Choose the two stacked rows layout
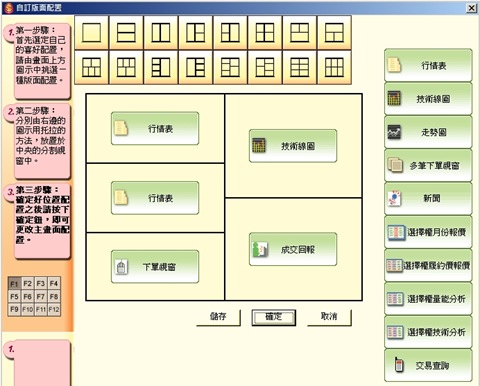This screenshot has width=480, height=386. pos(126,33)
